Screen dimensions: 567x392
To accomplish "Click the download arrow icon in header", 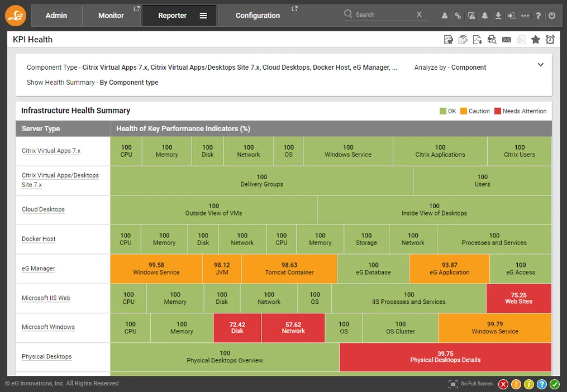I will (x=498, y=16).
